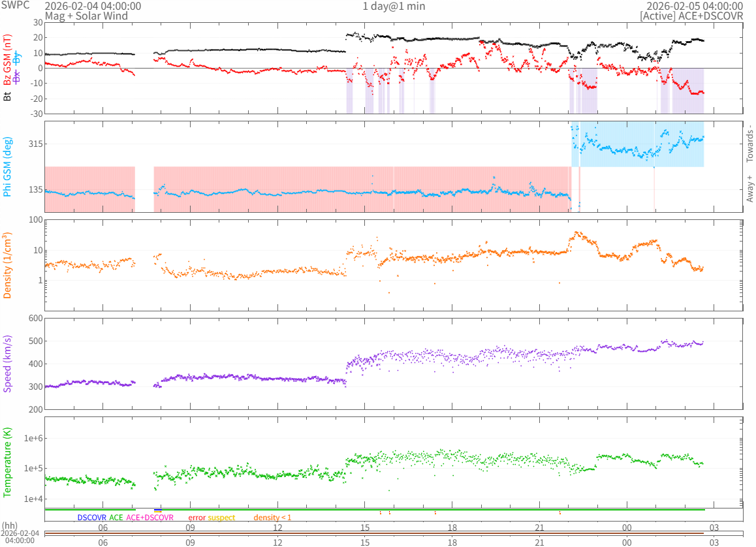Click the magenta ACE+DSCOVR legend entry
The image size is (756, 547).
150,518
